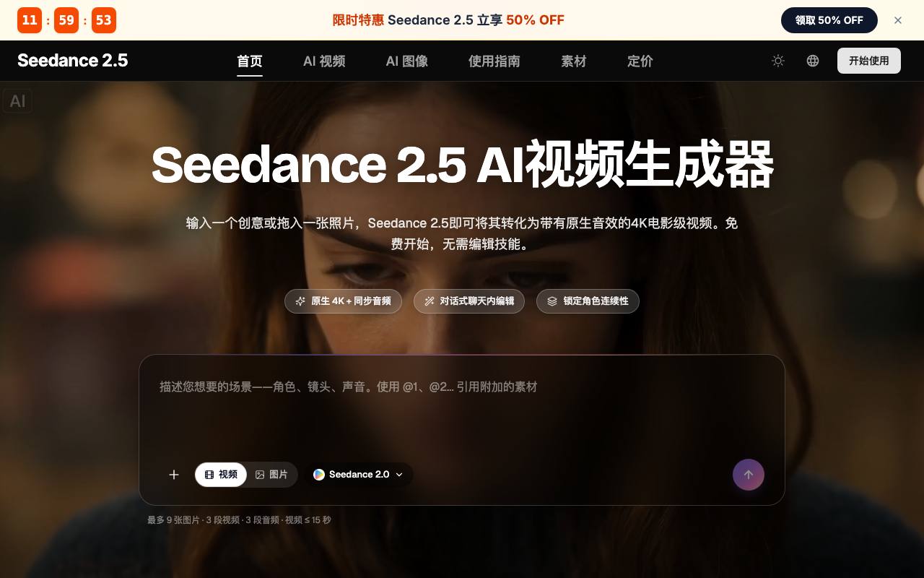Click the 最多 9 张图片 limits note
This screenshot has height=578, width=924.
[x=239, y=520]
